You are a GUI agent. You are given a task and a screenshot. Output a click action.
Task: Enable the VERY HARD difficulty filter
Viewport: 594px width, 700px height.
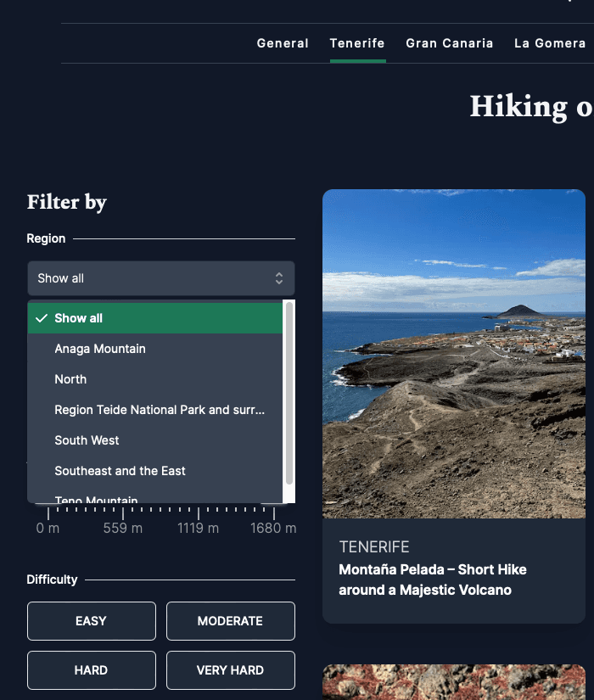point(230,670)
